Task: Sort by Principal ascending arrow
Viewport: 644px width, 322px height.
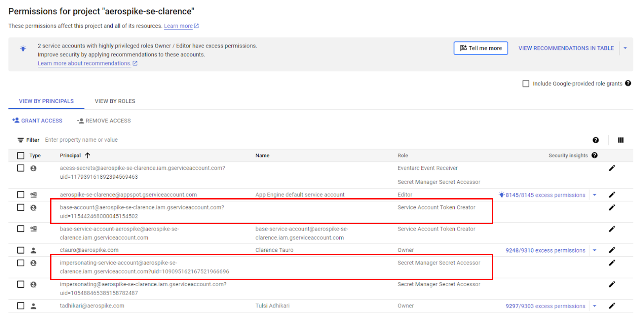Action: coord(88,156)
